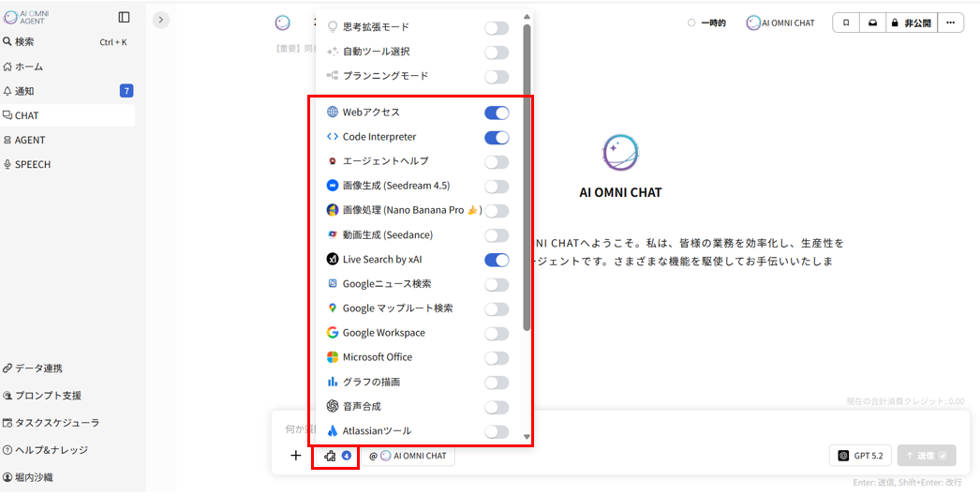The width and height of the screenshot is (980, 496).
Task: Toggle the 思考拡張モード switch
Action: click(497, 28)
